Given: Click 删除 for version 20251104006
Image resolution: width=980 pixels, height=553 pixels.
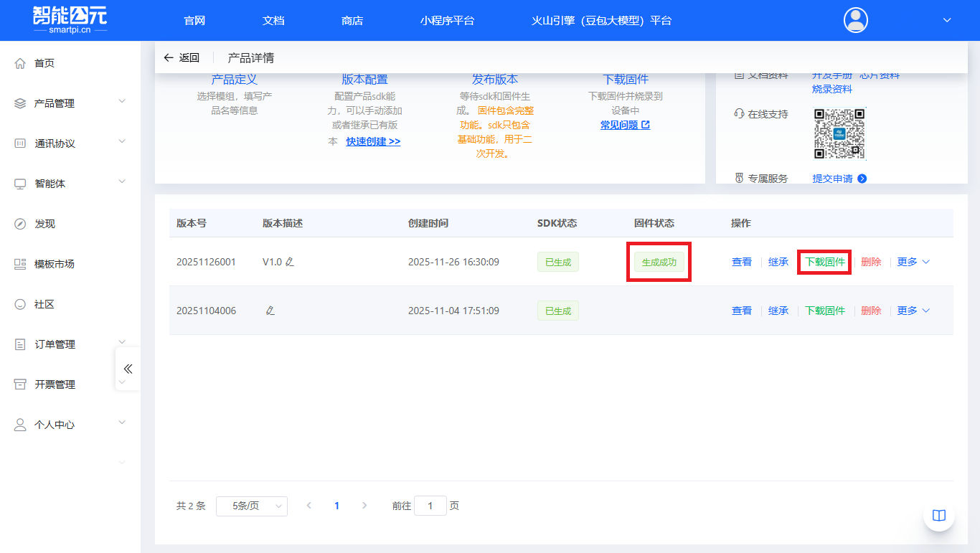Looking at the screenshot, I should [x=871, y=311].
